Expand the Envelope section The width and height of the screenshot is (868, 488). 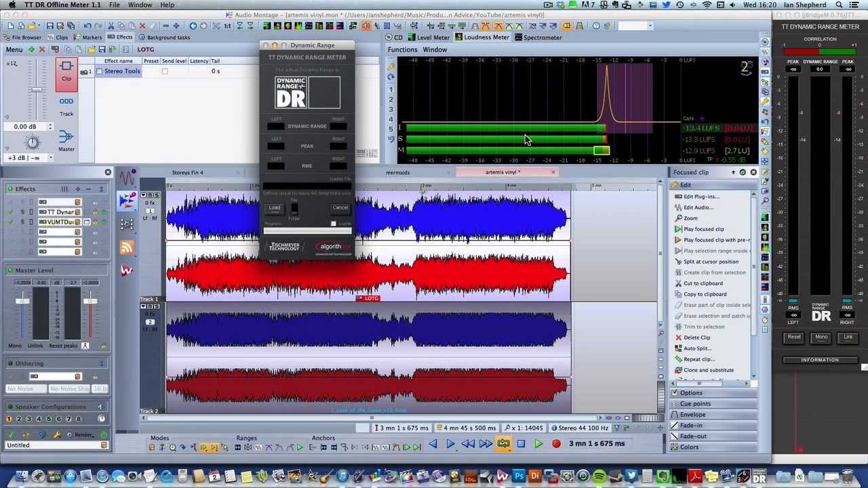713,415
